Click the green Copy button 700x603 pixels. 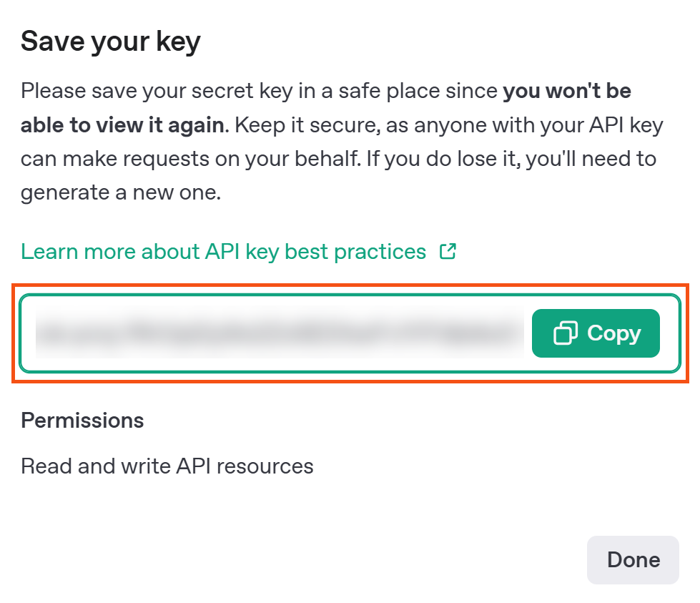click(x=596, y=333)
